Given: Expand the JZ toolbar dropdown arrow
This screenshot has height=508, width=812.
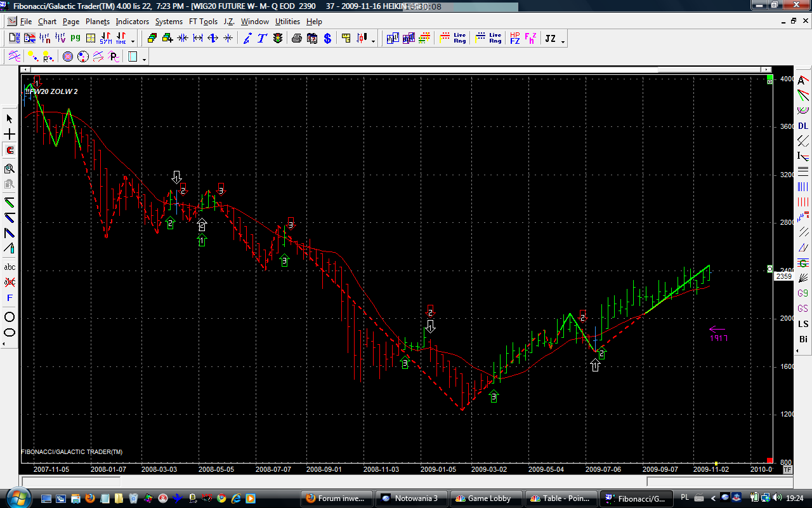Looking at the screenshot, I should coord(563,41).
